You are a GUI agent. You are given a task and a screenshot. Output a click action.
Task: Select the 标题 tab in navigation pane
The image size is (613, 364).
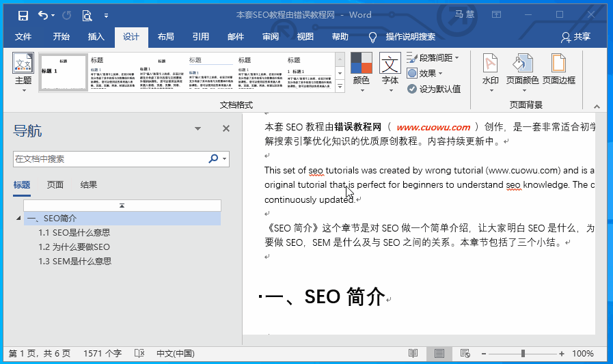[22, 185]
